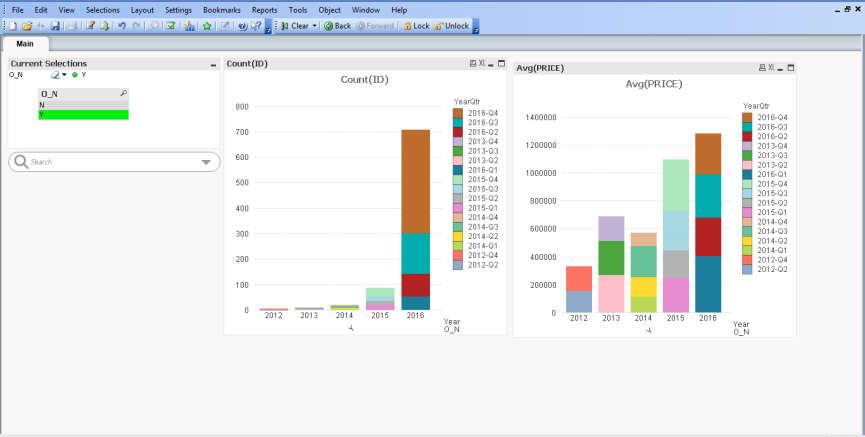
Task: Click the O_N list box search icon
Action: click(x=124, y=94)
